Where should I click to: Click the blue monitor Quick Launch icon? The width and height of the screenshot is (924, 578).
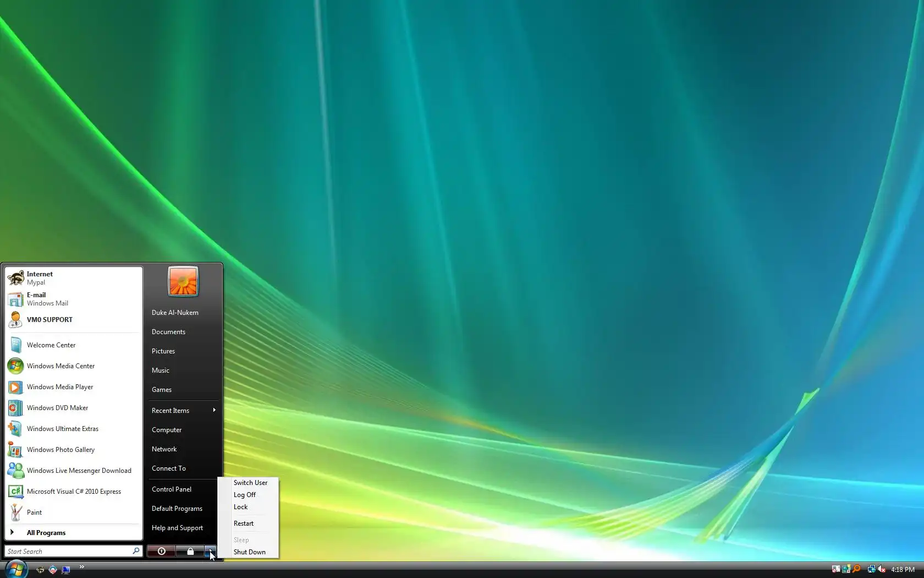point(66,570)
